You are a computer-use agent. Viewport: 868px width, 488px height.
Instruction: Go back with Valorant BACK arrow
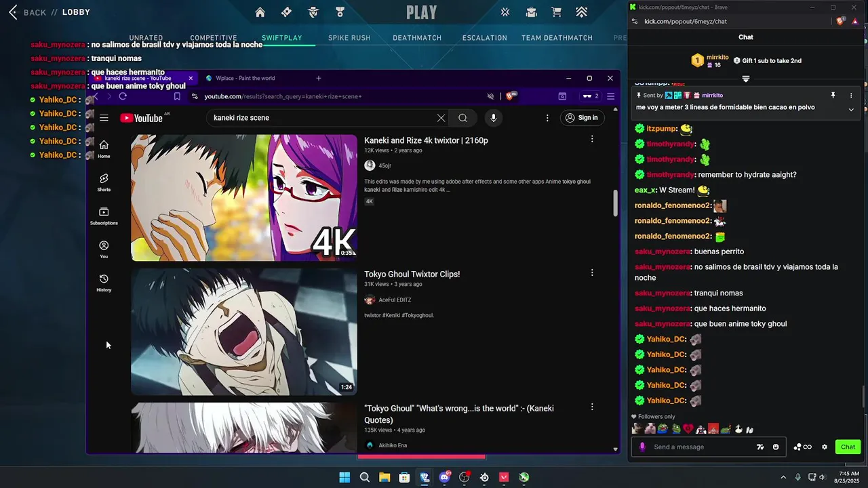[x=13, y=12]
